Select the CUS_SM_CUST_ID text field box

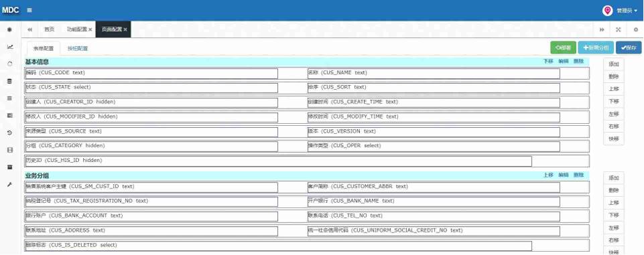151,187
